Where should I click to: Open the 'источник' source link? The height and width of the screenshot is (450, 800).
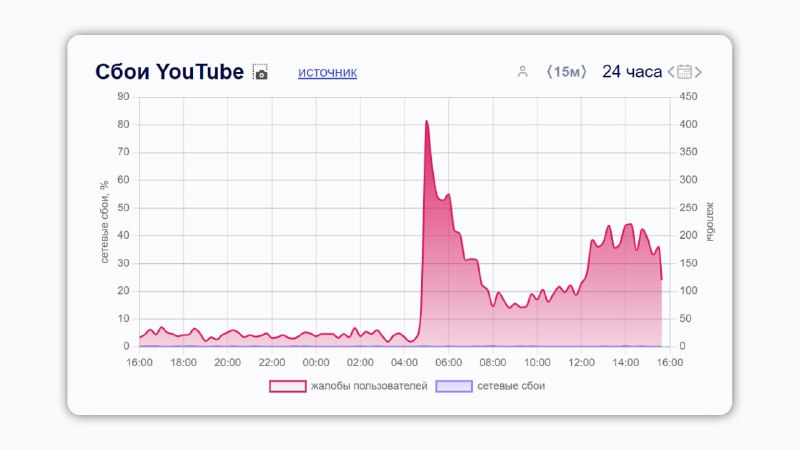[328, 72]
